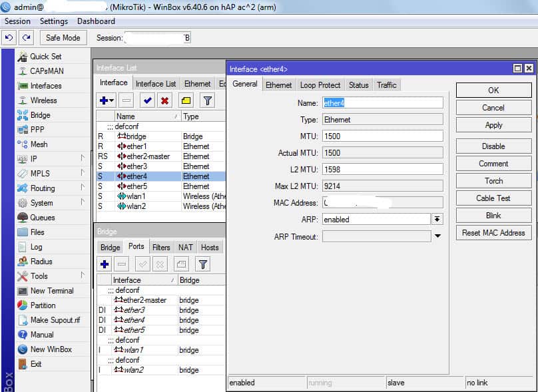Switch to the Loop Protect tab

[320, 85]
